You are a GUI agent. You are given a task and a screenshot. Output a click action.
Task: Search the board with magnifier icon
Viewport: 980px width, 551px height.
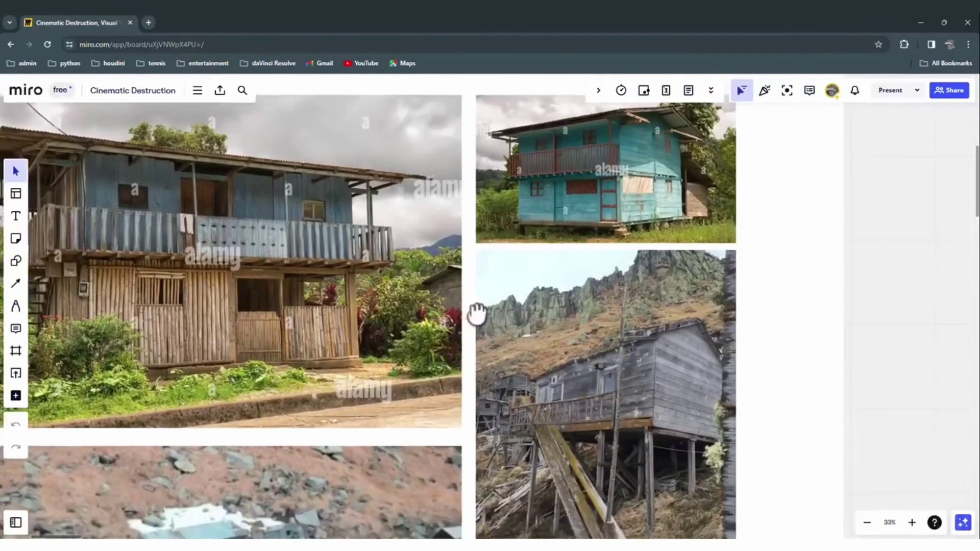click(x=242, y=90)
